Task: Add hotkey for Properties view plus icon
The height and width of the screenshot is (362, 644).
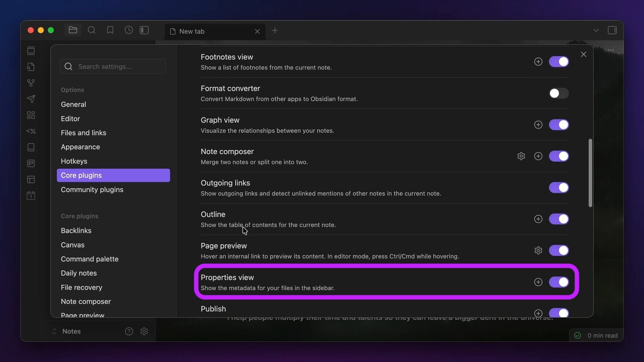Action: click(538, 282)
